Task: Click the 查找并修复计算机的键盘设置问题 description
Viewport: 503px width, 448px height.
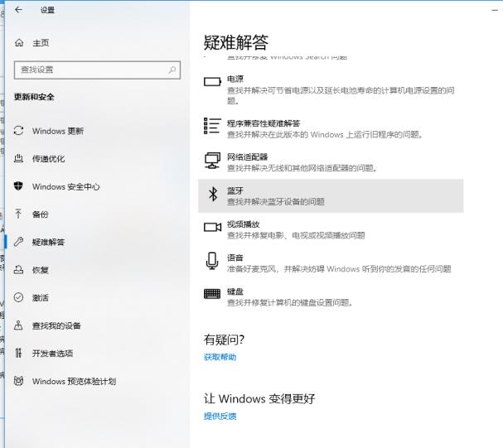Action: coord(290,302)
